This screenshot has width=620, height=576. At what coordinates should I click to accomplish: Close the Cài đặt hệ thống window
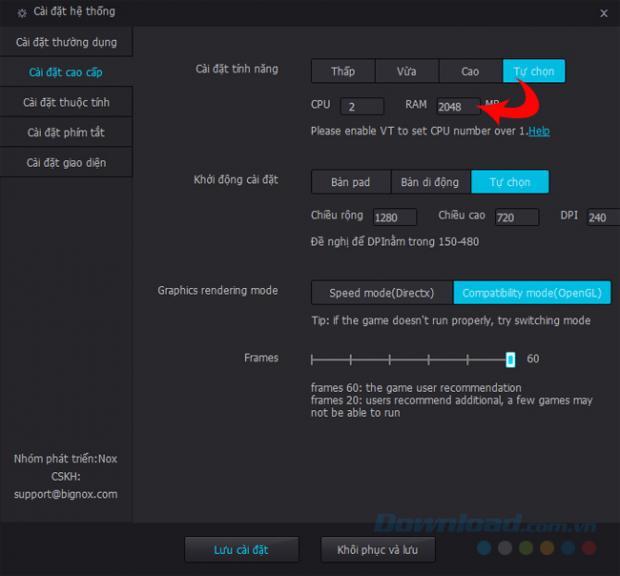point(603,13)
